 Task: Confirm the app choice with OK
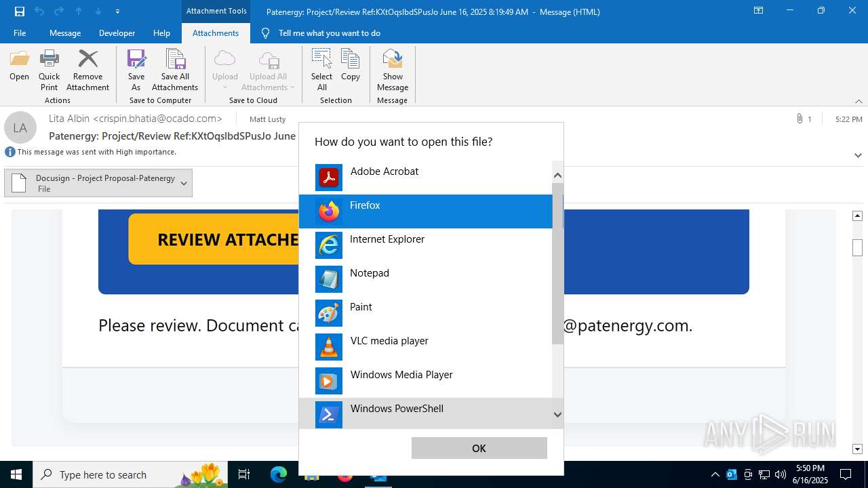479,448
